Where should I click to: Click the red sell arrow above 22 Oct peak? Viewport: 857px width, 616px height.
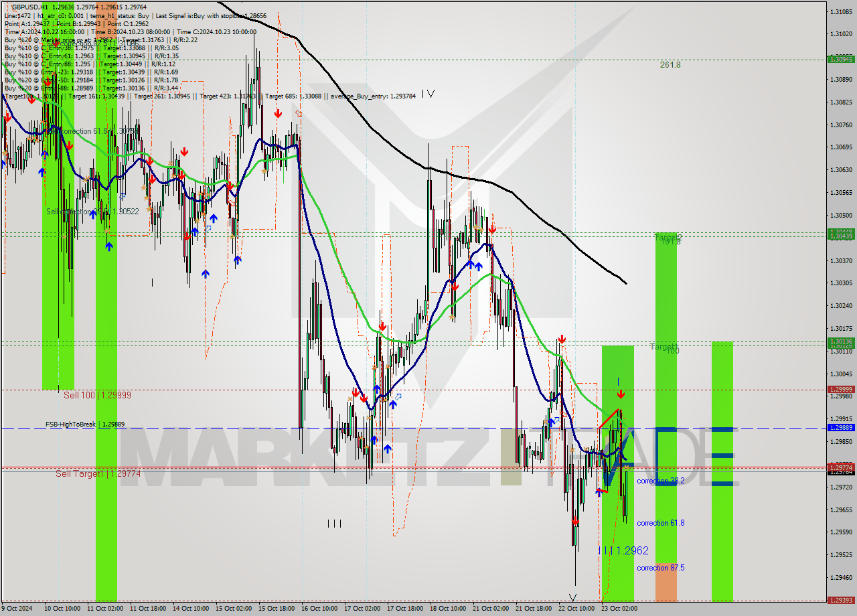[562, 339]
